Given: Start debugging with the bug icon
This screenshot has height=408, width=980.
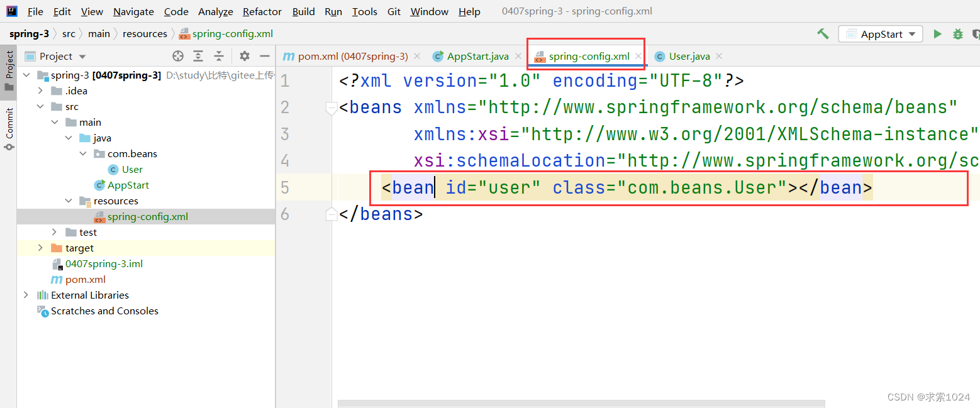Looking at the screenshot, I should (x=958, y=34).
